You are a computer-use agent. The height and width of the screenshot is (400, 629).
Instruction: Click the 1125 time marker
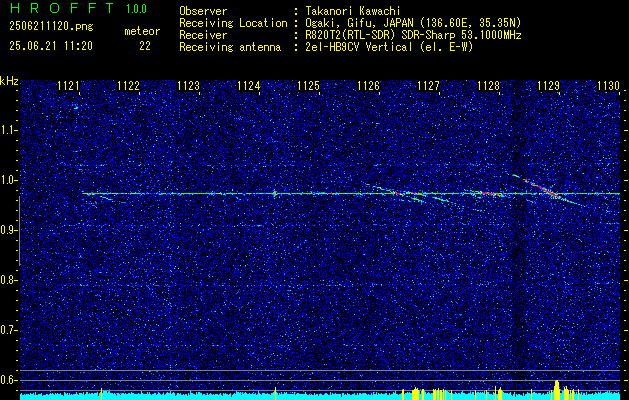(308, 86)
